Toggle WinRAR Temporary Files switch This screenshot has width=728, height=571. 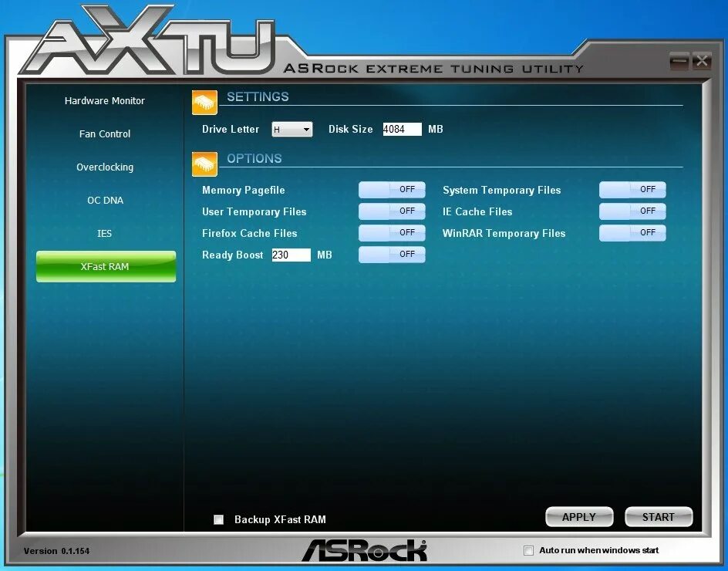[632, 233]
